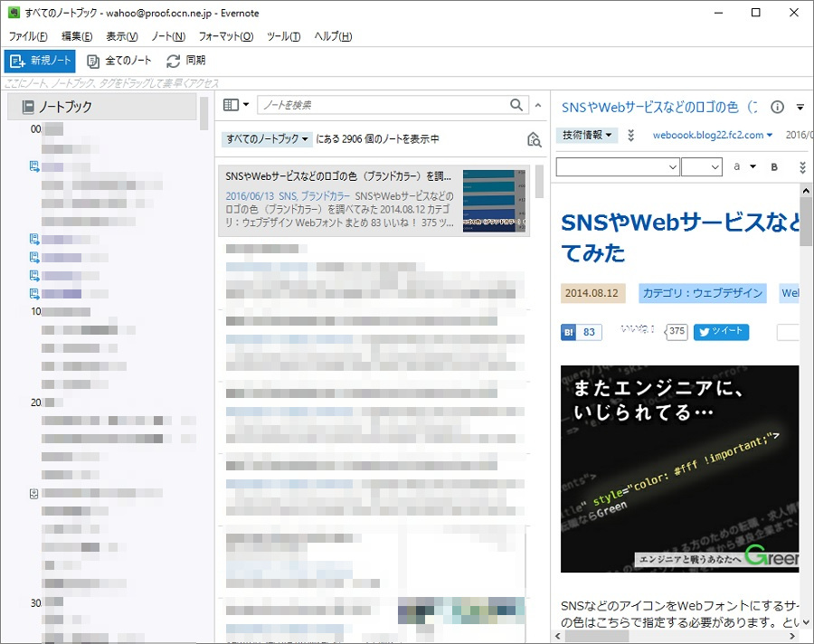Click the ツイート (Tweet) button
Screen dimensions: 814x644
point(721,332)
